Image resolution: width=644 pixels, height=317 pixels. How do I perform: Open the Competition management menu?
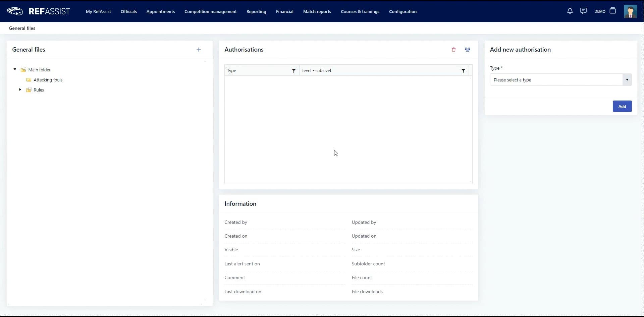coord(210,11)
